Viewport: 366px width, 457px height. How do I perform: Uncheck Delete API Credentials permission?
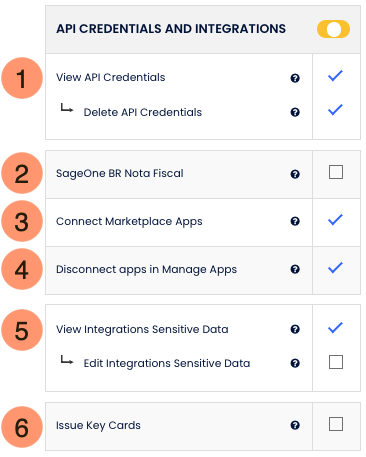coord(335,110)
